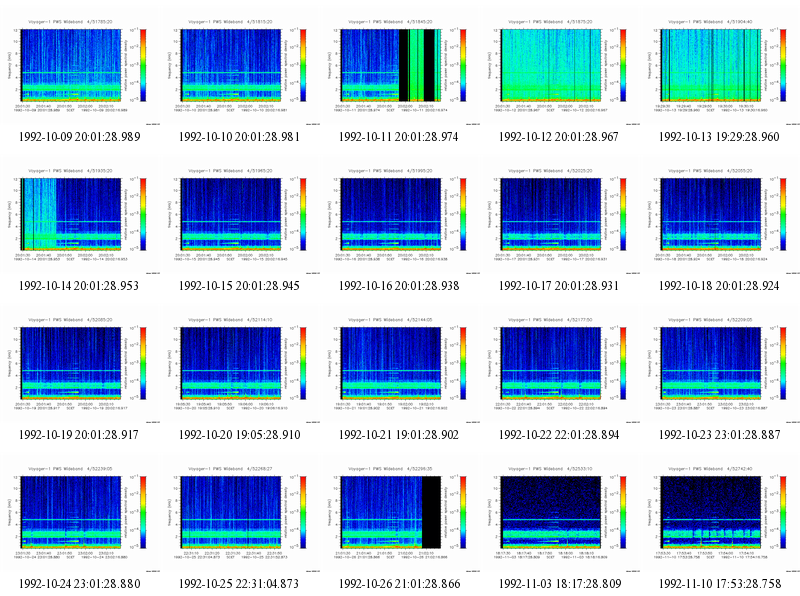Click the caption text 1992-10-15 20:01:28.945
This screenshot has height=596, width=800.
pyautogui.click(x=239, y=286)
